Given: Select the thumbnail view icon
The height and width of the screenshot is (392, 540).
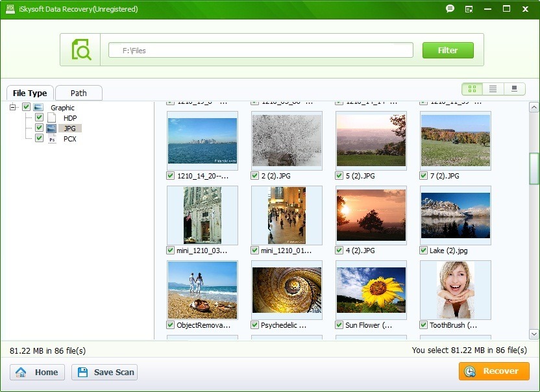Looking at the screenshot, I should coord(471,89).
